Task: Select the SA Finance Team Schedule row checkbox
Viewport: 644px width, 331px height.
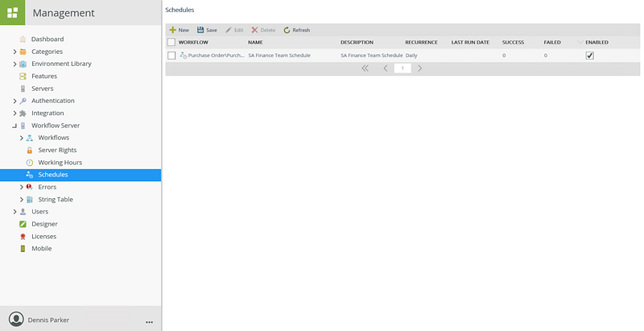Action: (171, 56)
